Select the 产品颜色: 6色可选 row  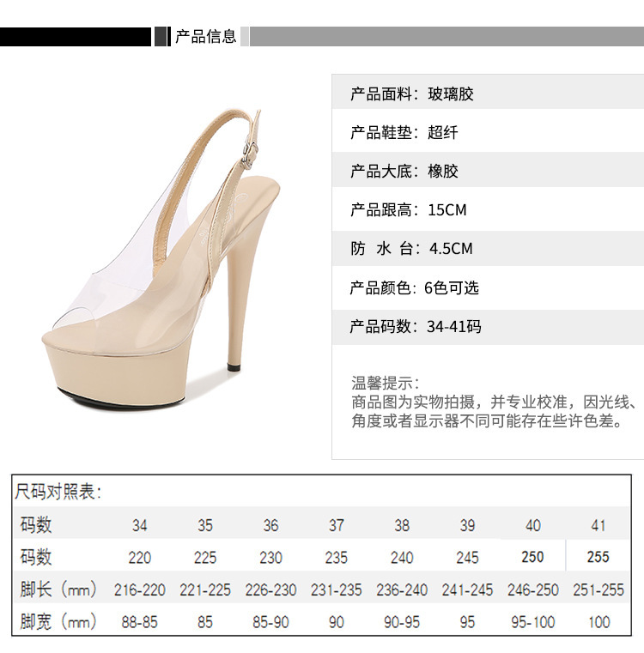pos(488,287)
